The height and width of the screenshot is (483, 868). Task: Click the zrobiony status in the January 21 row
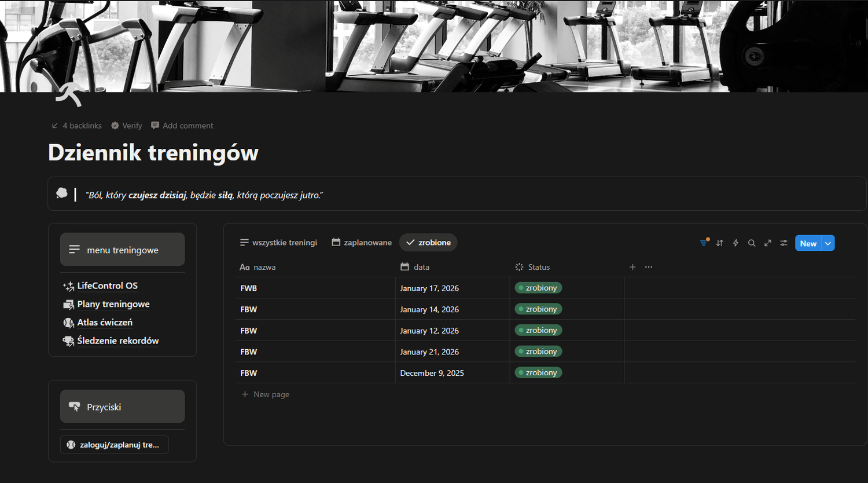pyautogui.click(x=538, y=352)
